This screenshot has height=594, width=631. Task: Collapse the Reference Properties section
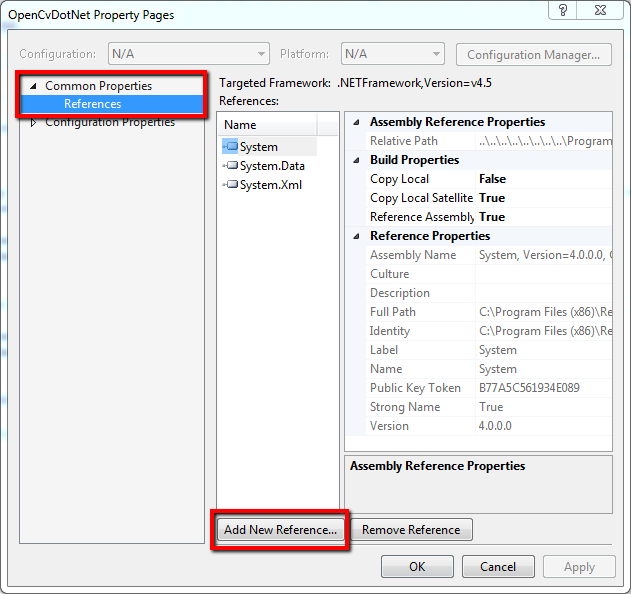(356, 236)
